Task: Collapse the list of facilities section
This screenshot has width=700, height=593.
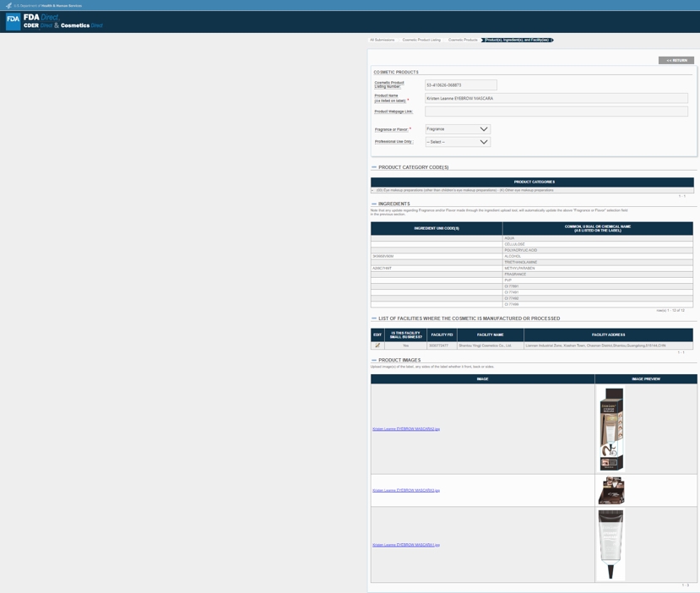Action: coord(374,318)
